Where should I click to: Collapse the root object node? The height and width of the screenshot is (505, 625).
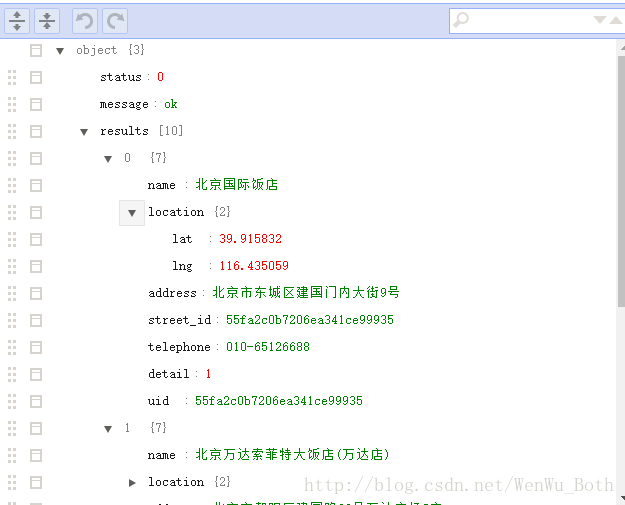(60, 51)
